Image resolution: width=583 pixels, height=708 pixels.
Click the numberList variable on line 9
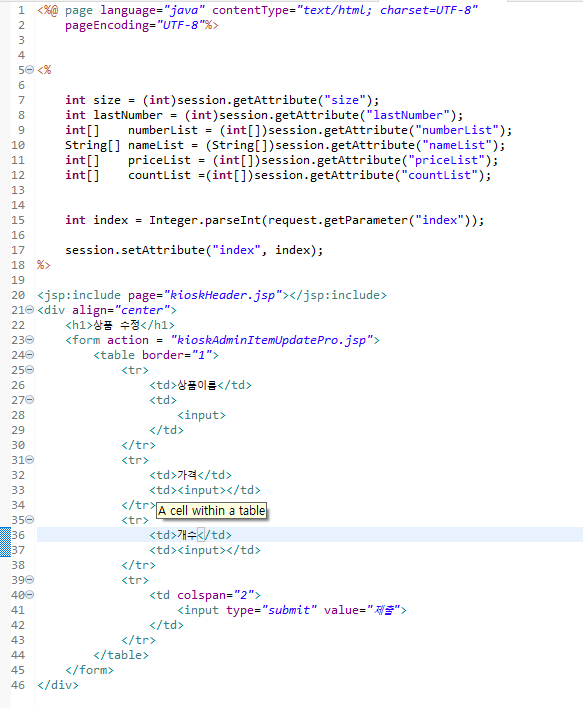(x=163, y=130)
